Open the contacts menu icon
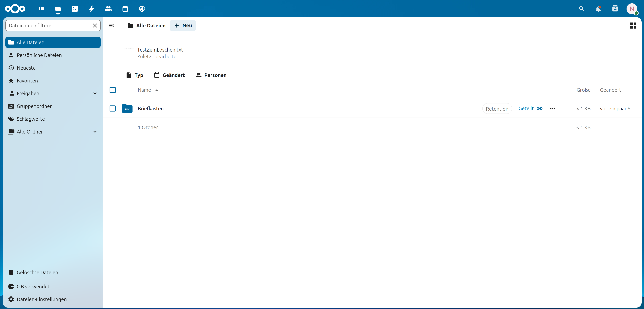 click(615, 9)
